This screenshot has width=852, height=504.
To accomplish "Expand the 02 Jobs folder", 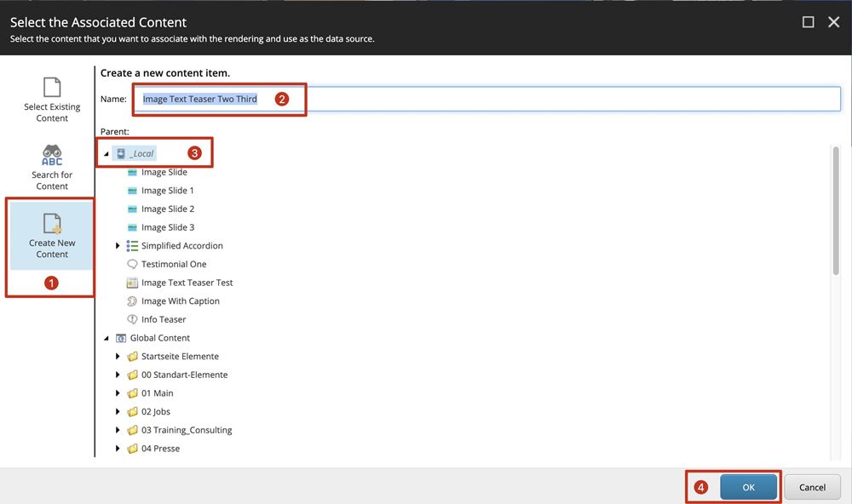I will (x=118, y=412).
